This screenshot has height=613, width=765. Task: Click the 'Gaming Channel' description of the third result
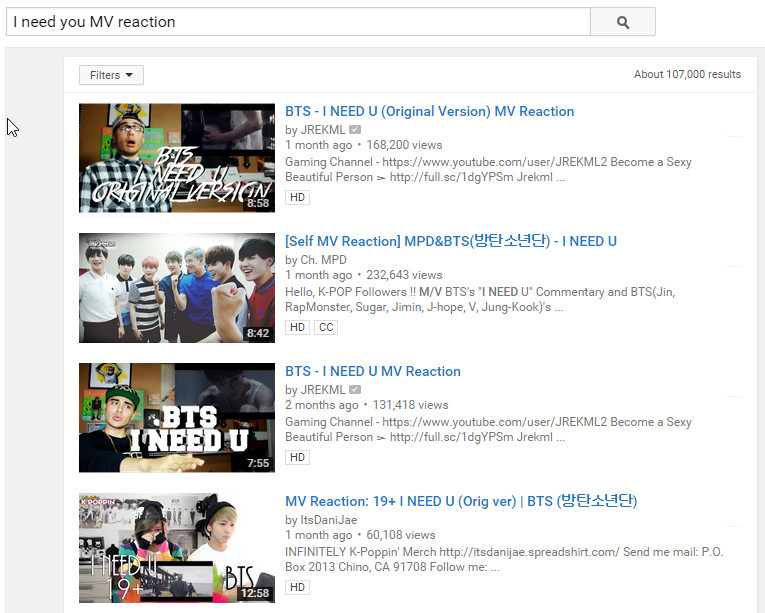(x=488, y=429)
